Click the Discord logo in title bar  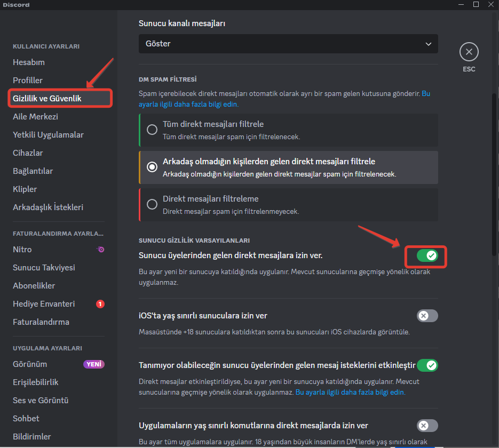point(16,4)
